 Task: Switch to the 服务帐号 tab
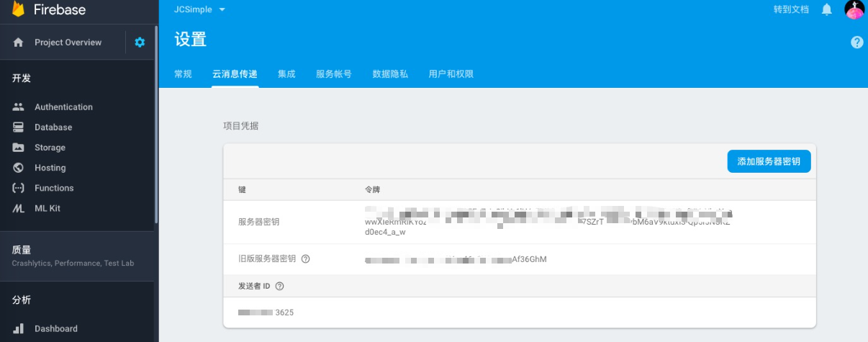pyautogui.click(x=334, y=74)
